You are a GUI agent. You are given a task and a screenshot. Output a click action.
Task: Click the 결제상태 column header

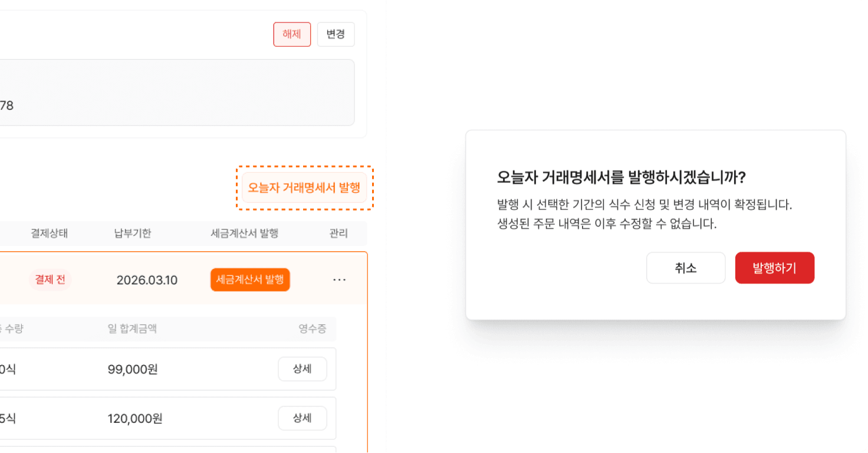click(x=50, y=234)
